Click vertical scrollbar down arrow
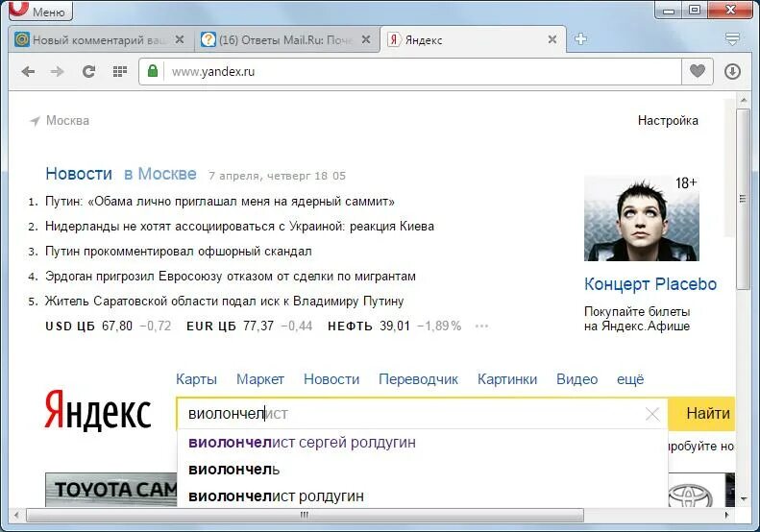The image size is (760, 532). point(743,497)
